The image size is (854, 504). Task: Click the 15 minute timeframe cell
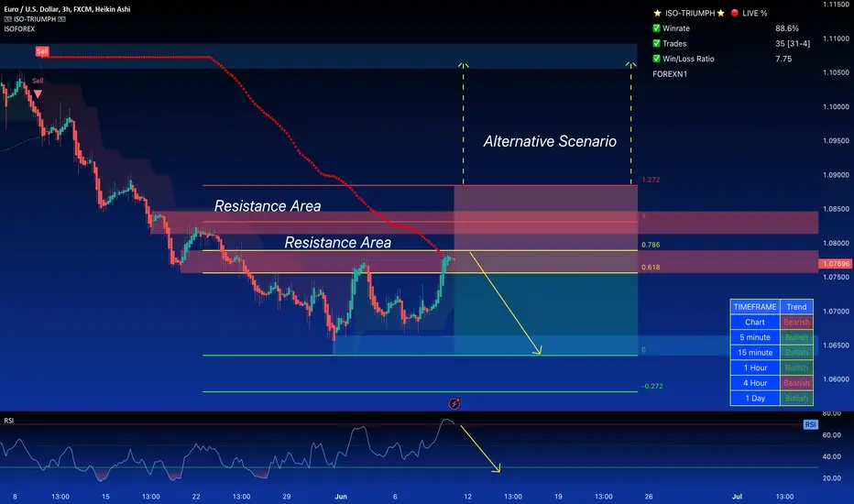click(x=755, y=353)
